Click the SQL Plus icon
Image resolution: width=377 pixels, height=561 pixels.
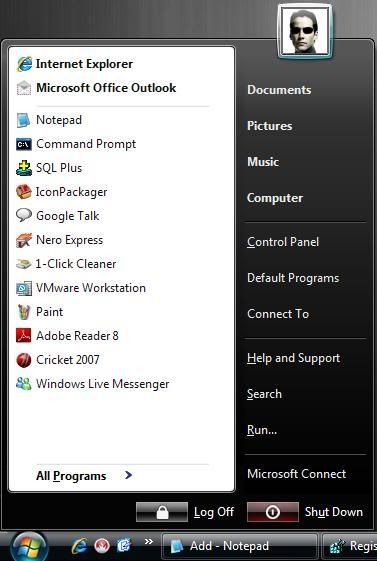[24, 168]
